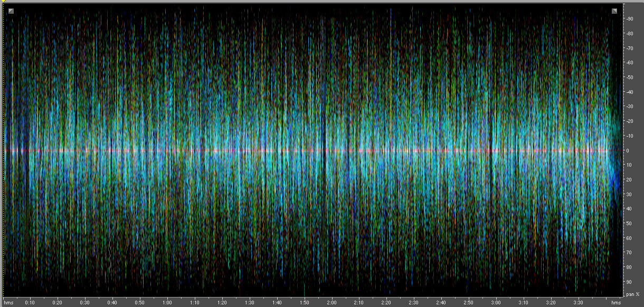Click the 2:50 time ruler mark
The image size is (644, 307).
468,303
